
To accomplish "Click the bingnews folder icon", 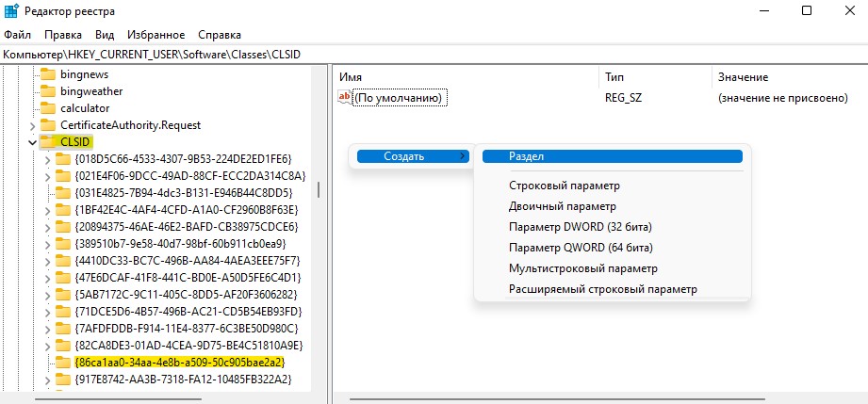I will pos(49,74).
